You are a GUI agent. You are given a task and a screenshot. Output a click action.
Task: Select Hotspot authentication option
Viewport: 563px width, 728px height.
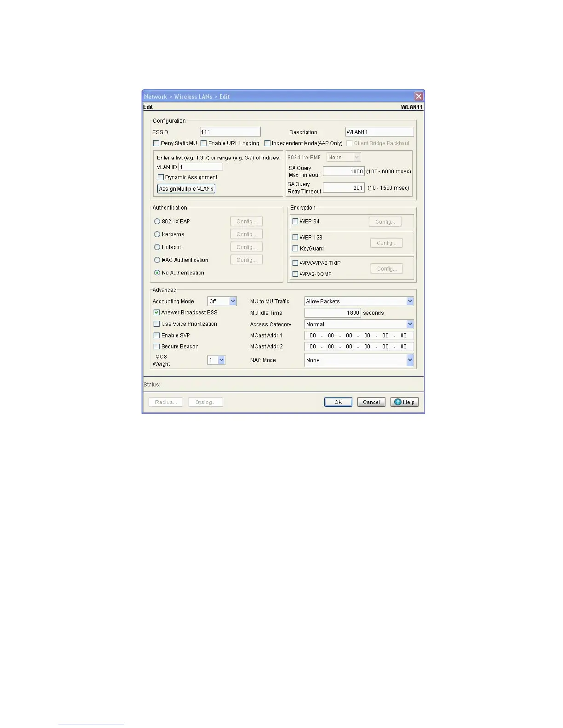click(x=157, y=247)
